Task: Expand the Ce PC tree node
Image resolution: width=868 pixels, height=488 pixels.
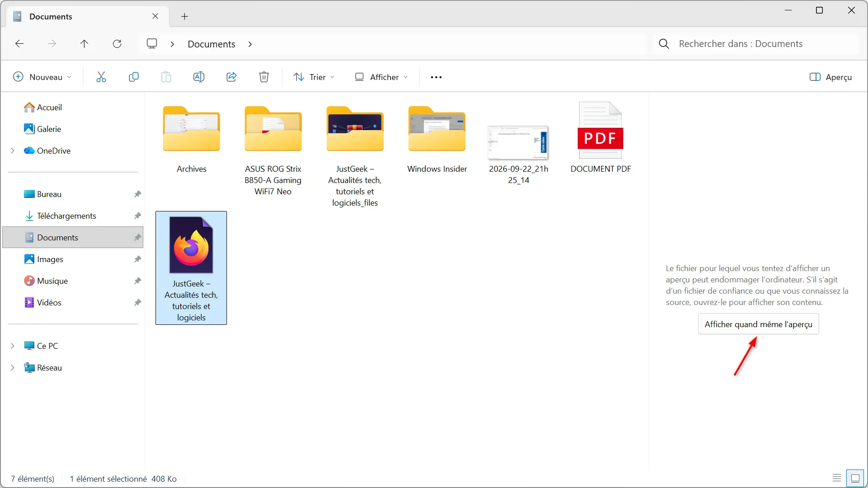Action: point(13,346)
